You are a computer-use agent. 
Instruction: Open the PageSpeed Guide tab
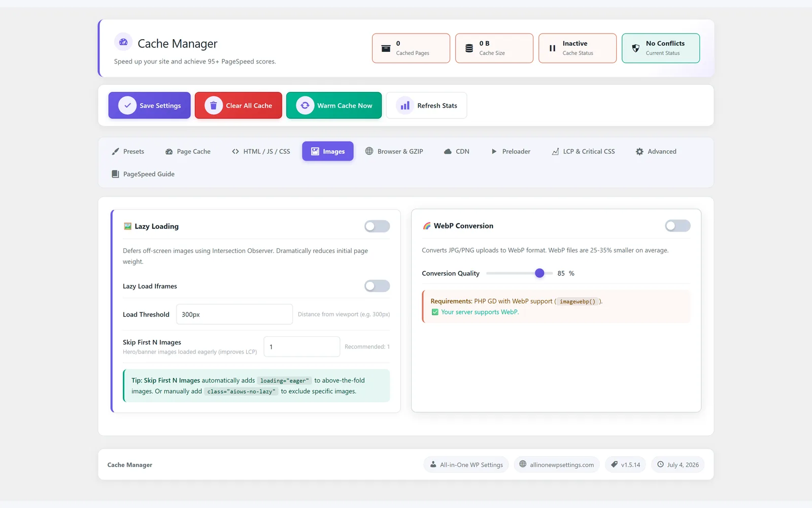click(x=143, y=174)
